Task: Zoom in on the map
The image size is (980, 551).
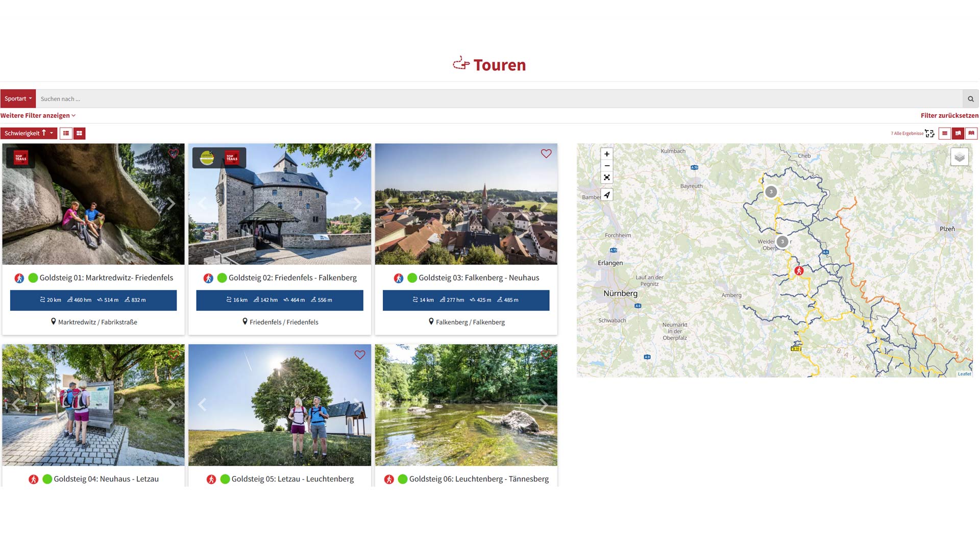Action: (606, 154)
